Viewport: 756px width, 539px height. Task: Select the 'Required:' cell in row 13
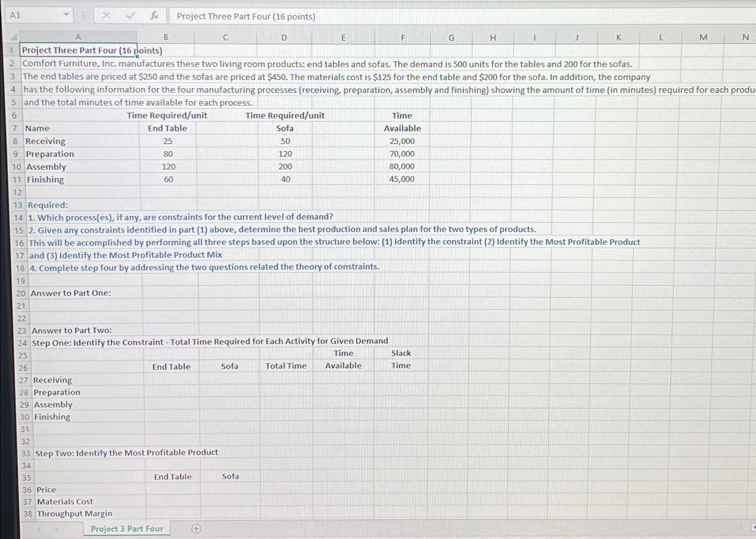tap(48, 205)
